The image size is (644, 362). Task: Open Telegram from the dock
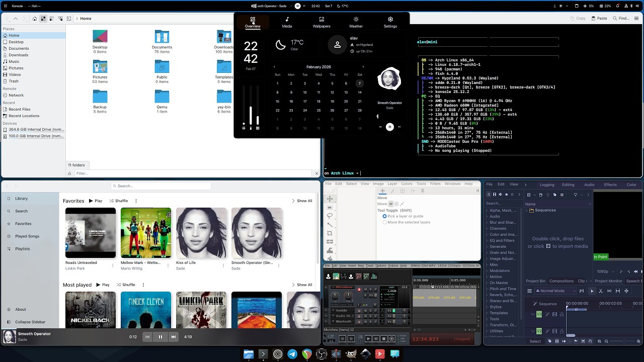tap(292, 354)
